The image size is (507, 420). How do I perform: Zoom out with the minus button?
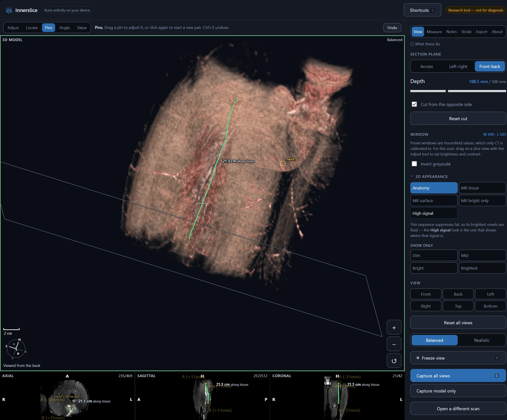[394, 344]
